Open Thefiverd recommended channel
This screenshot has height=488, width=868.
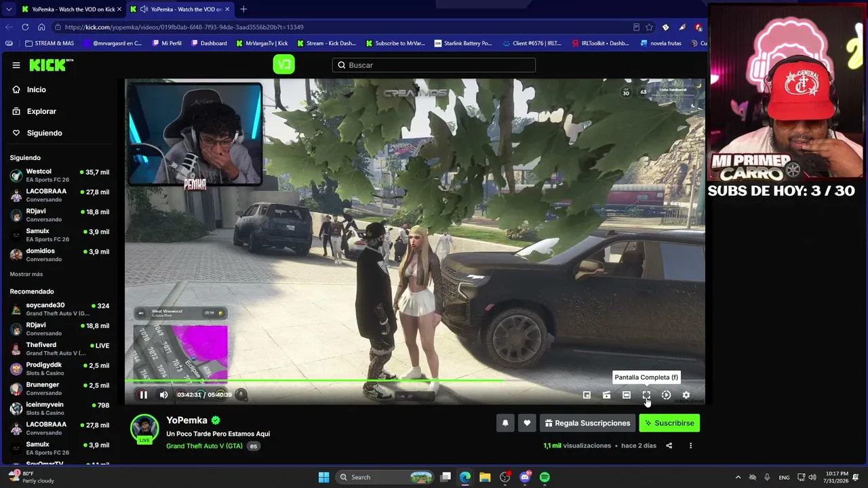point(60,349)
